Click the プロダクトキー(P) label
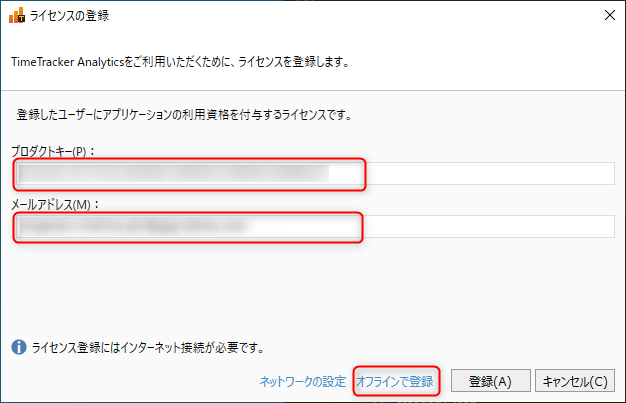Image resolution: width=626 pixels, height=403 pixels. click(x=59, y=152)
